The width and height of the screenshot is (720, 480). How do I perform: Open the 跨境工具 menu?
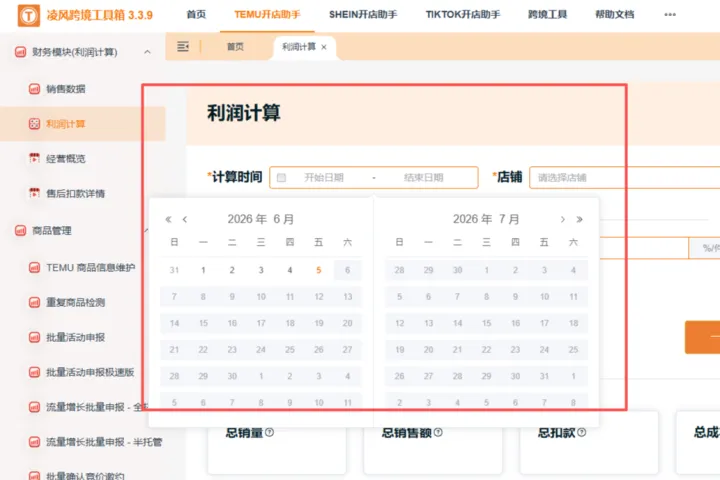[547, 15]
